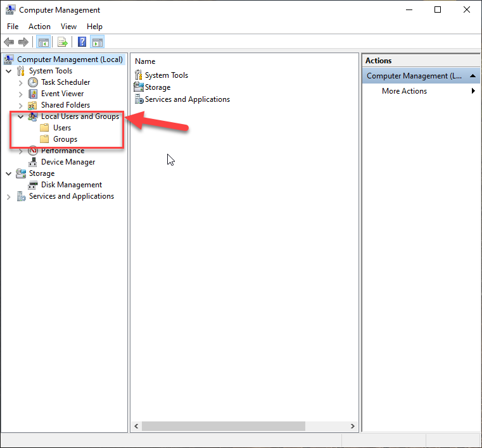Screen dimensions: 482x448
Task: Click More Actions in the Actions pane
Action: (404, 91)
